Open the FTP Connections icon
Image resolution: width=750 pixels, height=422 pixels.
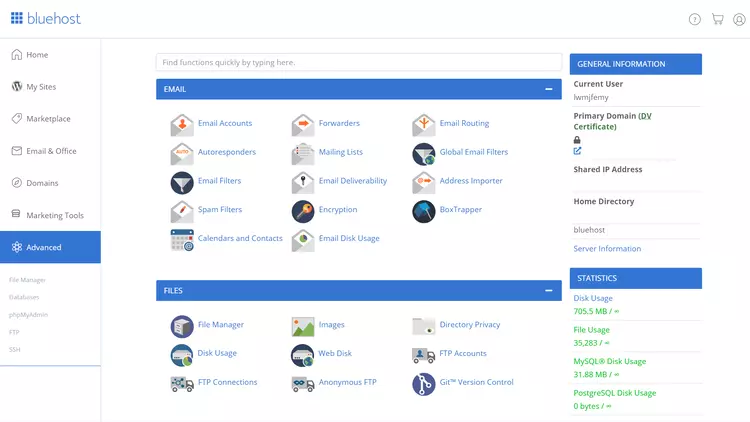coord(182,384)
